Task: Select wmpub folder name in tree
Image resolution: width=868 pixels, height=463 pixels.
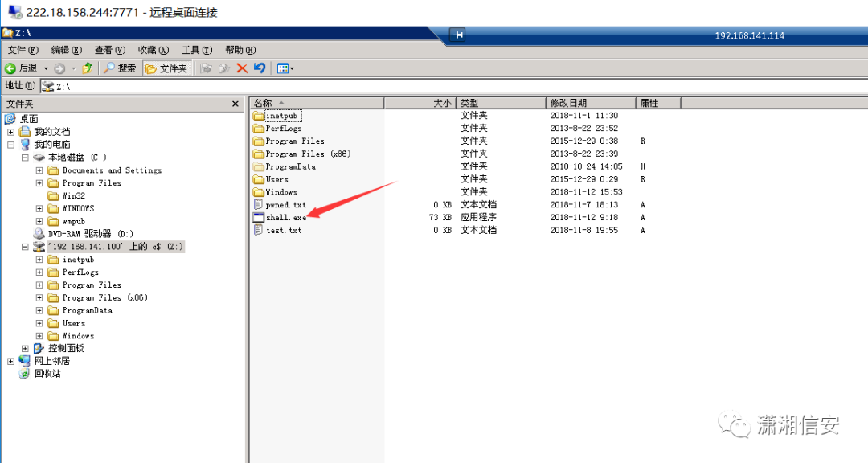Action: coord(74,221)
